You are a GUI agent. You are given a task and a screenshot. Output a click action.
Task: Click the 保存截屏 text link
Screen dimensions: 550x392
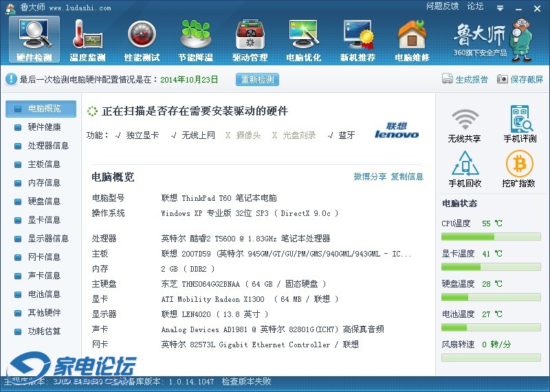click(x=527, y=80)
